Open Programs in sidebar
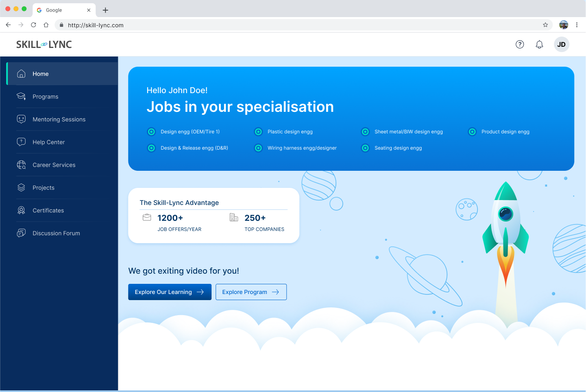586x392 pixels. (x=62, y=96)
